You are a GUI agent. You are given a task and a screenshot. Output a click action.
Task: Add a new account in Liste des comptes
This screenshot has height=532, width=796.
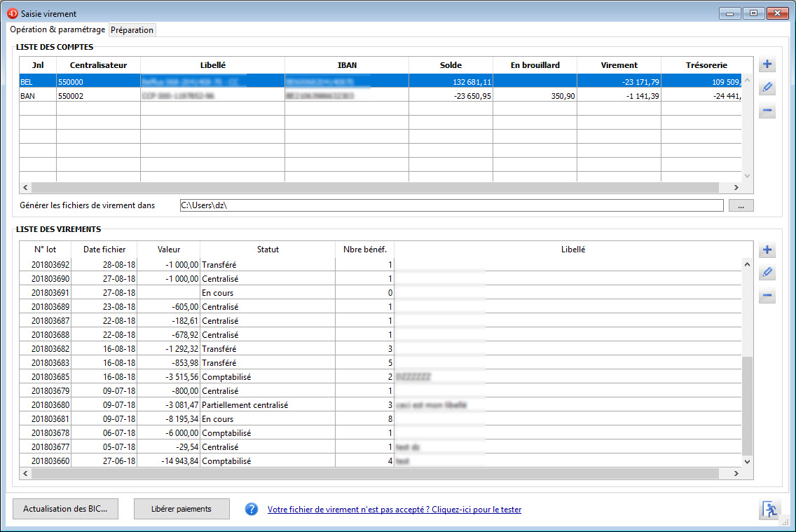coord(767,65)
